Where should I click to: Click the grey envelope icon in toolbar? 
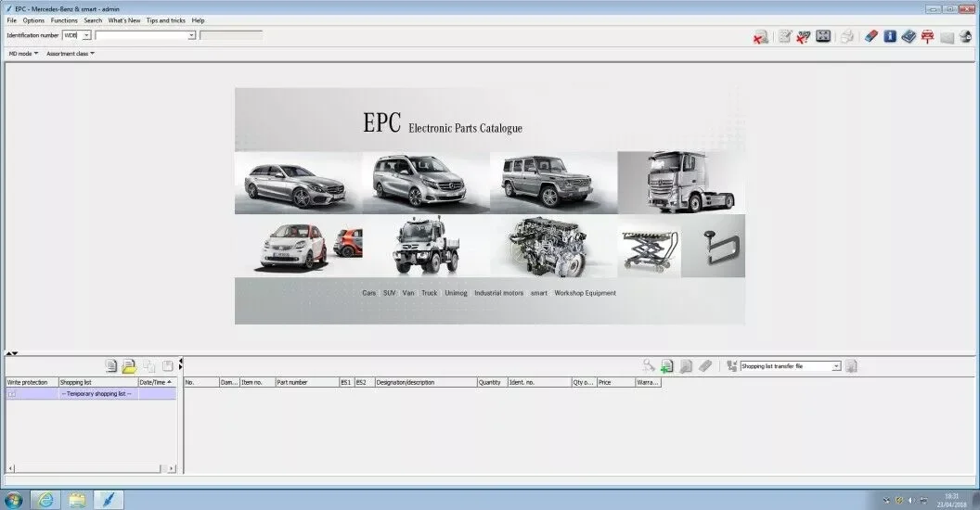pyautogui.click(x=948, y=37)
